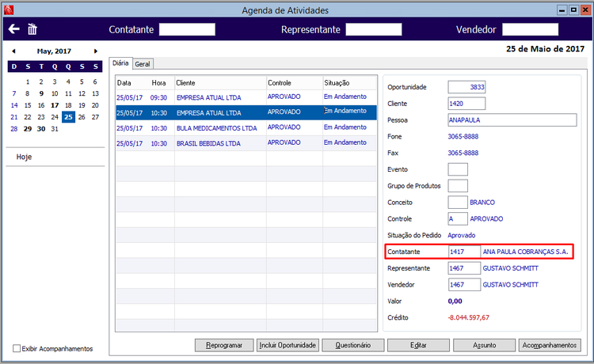
Task: Click the Reprogramar button
Action: (224, 345)
